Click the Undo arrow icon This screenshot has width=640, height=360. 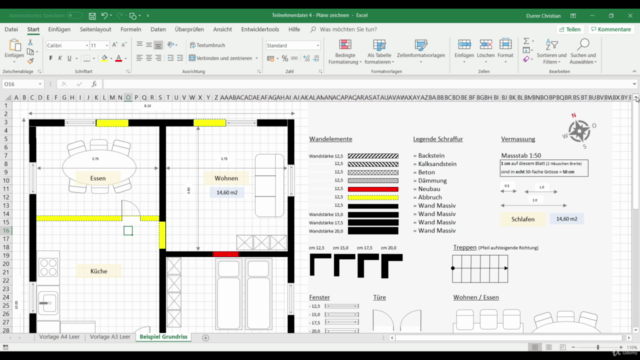point(104,16)
